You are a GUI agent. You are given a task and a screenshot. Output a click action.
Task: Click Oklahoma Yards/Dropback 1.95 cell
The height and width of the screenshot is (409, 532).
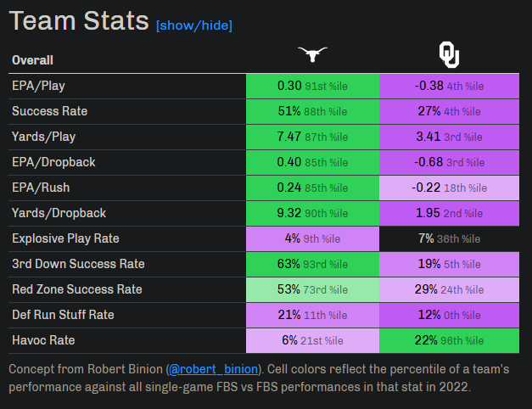tap(449, 213)
